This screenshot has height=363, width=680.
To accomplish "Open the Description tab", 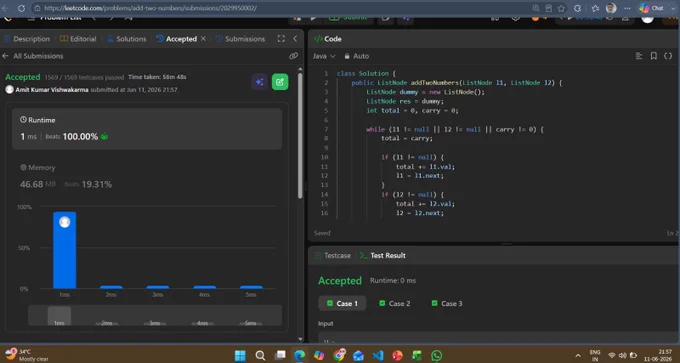I will click(x=27, y=39).
